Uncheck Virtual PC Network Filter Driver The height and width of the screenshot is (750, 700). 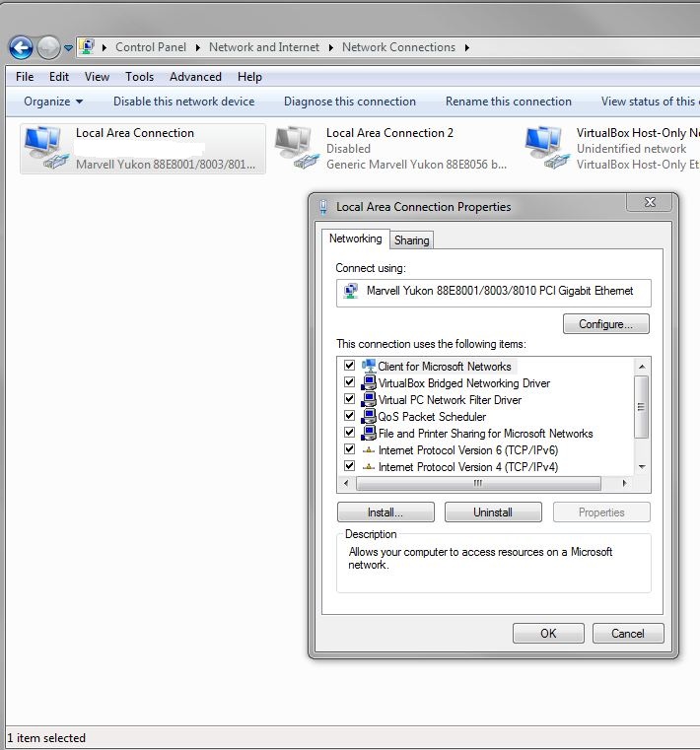[349, 399]
